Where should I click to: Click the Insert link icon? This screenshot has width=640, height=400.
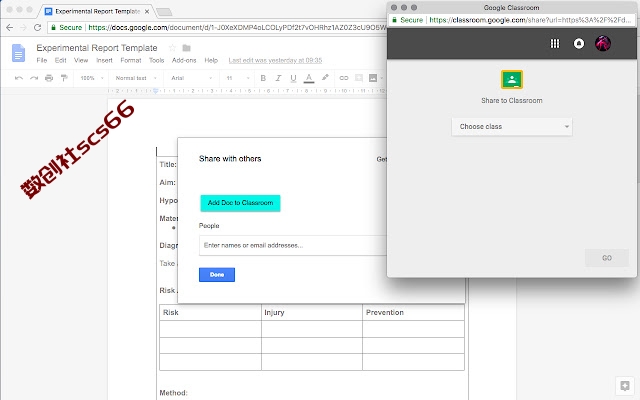344,78
